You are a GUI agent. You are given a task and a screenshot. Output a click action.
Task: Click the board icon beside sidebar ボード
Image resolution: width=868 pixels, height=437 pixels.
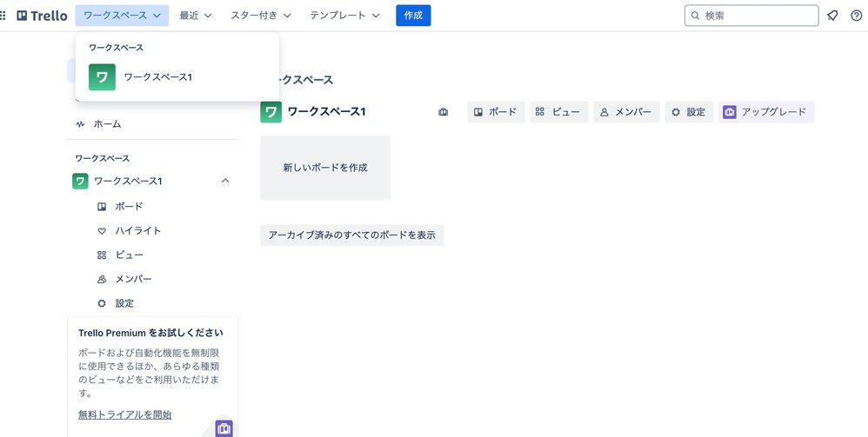pos(102,206)
